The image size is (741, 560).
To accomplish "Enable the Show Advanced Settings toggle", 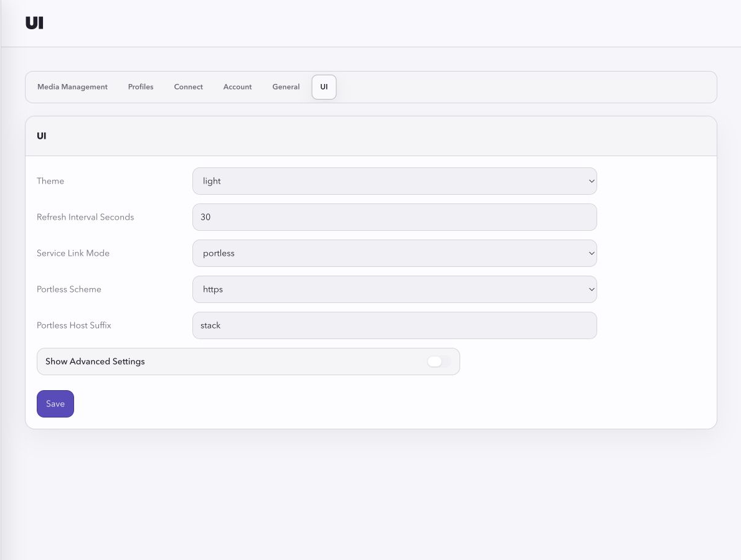I will point(438,362).
